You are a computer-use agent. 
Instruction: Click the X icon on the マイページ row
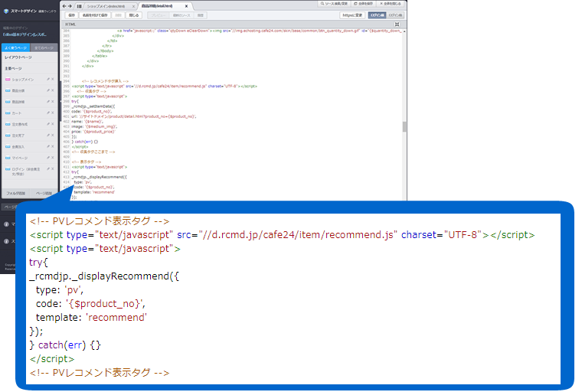click(x=53, y=158)
